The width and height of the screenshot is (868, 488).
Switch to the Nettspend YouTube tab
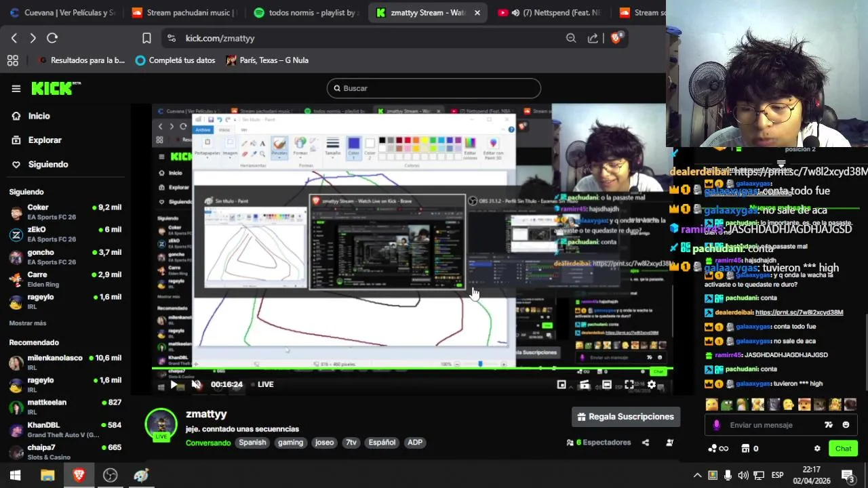549,13
